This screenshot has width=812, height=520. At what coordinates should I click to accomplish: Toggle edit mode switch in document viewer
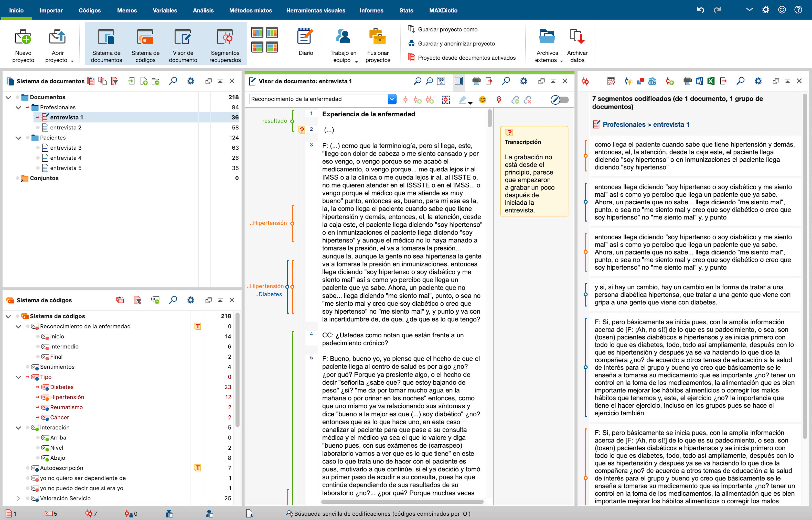(560, 99)
